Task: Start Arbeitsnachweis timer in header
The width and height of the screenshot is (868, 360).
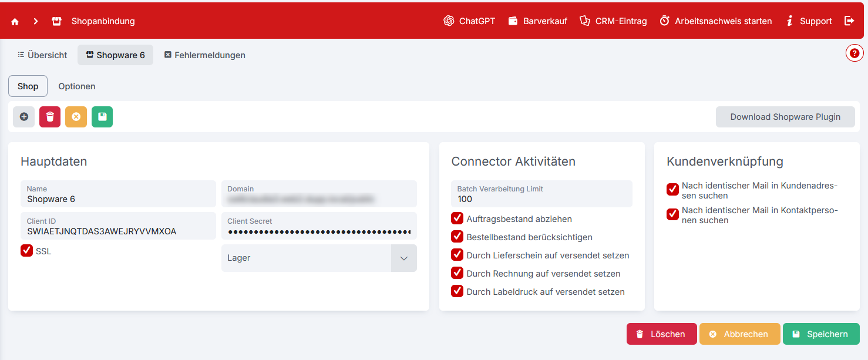Action: click(x=715, y=21)
